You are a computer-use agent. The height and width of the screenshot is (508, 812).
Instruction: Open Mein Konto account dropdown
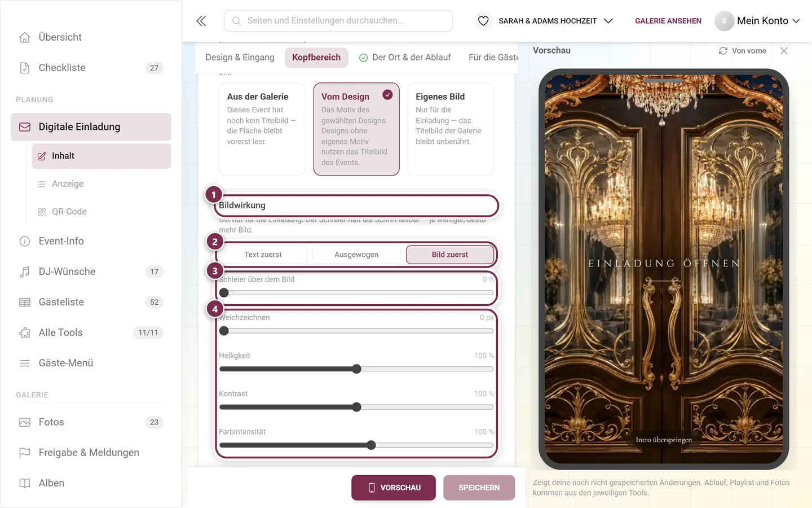pos(757,21)
